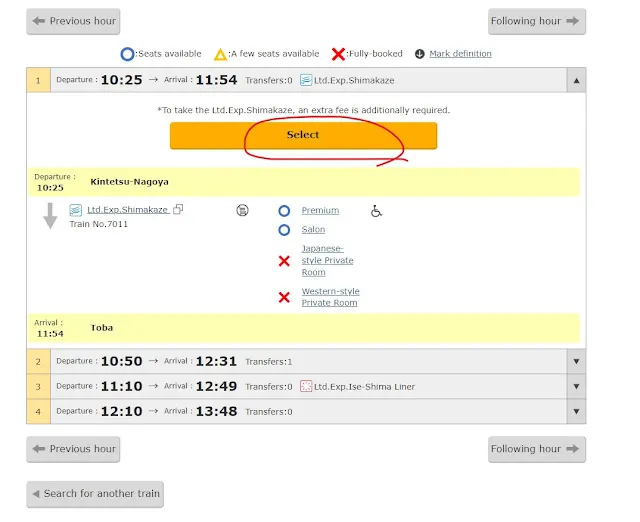
Task: Click the route number 2 cell
Action: pyautogui.click(x=38, y=362)
